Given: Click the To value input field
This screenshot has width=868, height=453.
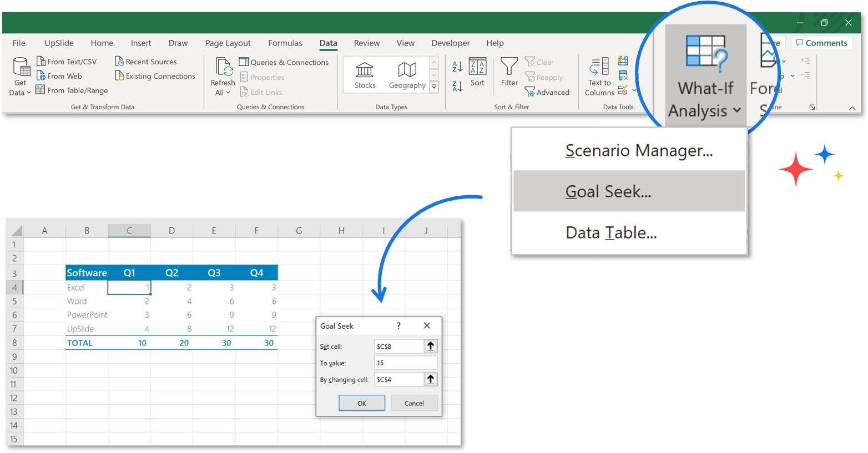Looking at the screenshot, I should pos(406,363).
